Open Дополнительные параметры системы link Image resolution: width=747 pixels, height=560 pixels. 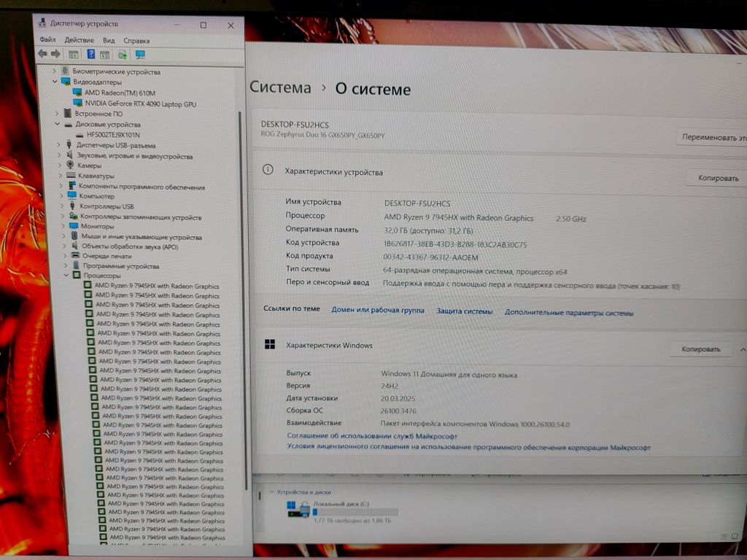pyautogui.click(x=569, y=313)
